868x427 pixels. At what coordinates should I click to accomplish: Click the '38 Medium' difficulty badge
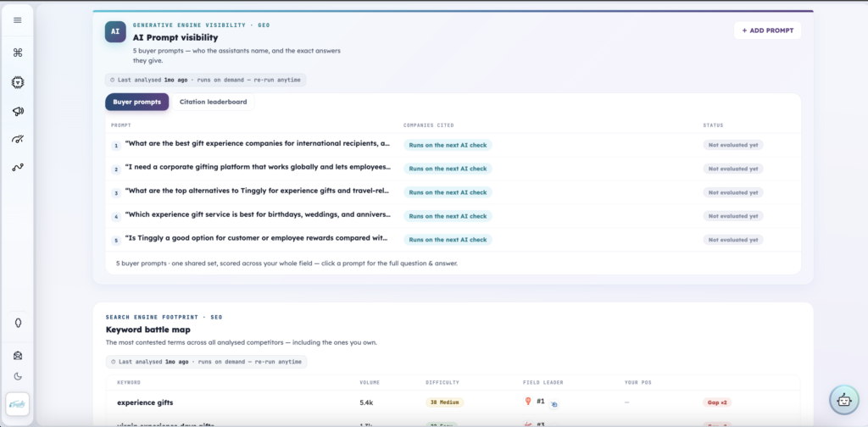(444, 402)
